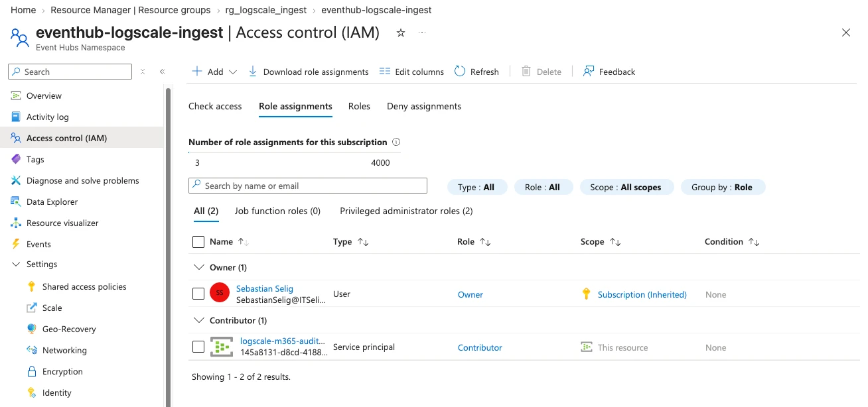Switch to the Role assignments tab
This screenshot has height=407, width=868.
(295, 106)
